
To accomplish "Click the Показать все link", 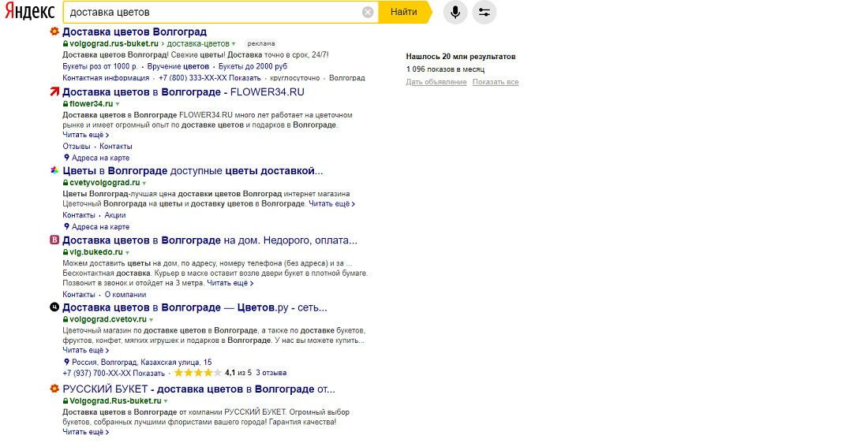I will 496,82.
